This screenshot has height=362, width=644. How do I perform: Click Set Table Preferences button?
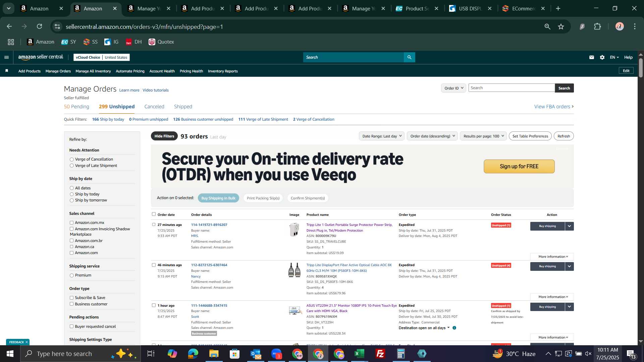pyautogui.click(x=530, y=136)
